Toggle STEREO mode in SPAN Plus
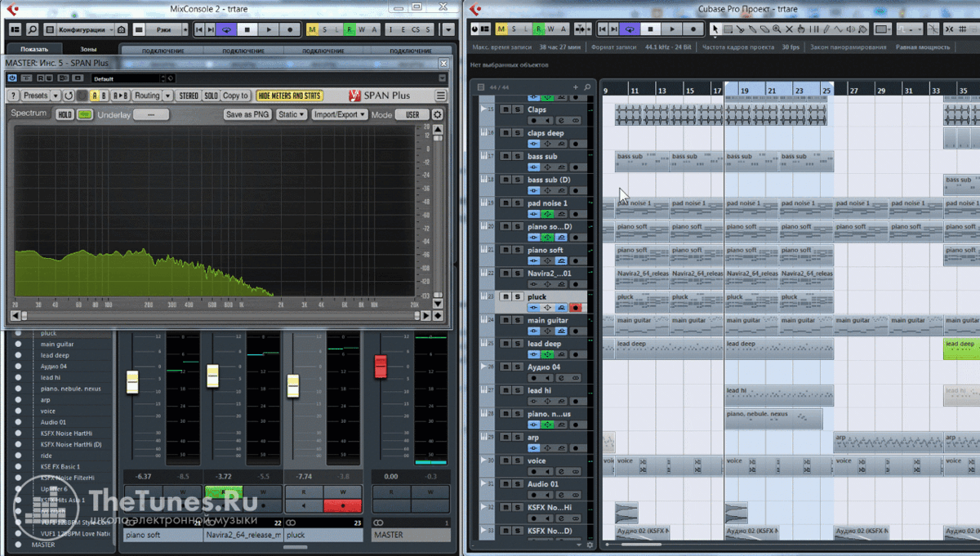This screenshot has width=980, height=556. click(x=189, y=96)
